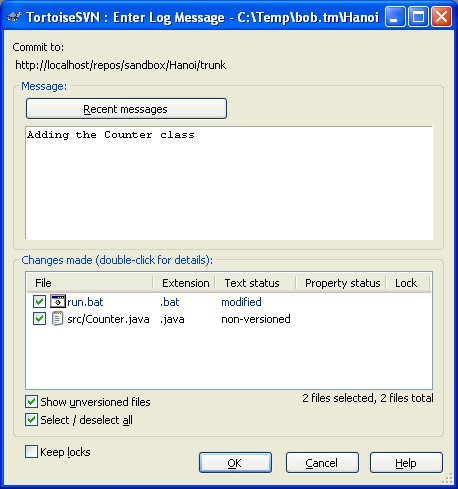Confirm the commit with OK

pos(235,463)
